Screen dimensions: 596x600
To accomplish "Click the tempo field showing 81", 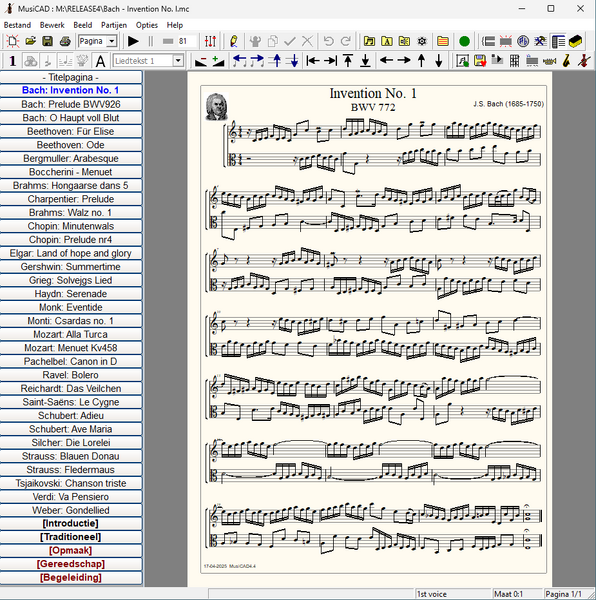I will 186,41.
